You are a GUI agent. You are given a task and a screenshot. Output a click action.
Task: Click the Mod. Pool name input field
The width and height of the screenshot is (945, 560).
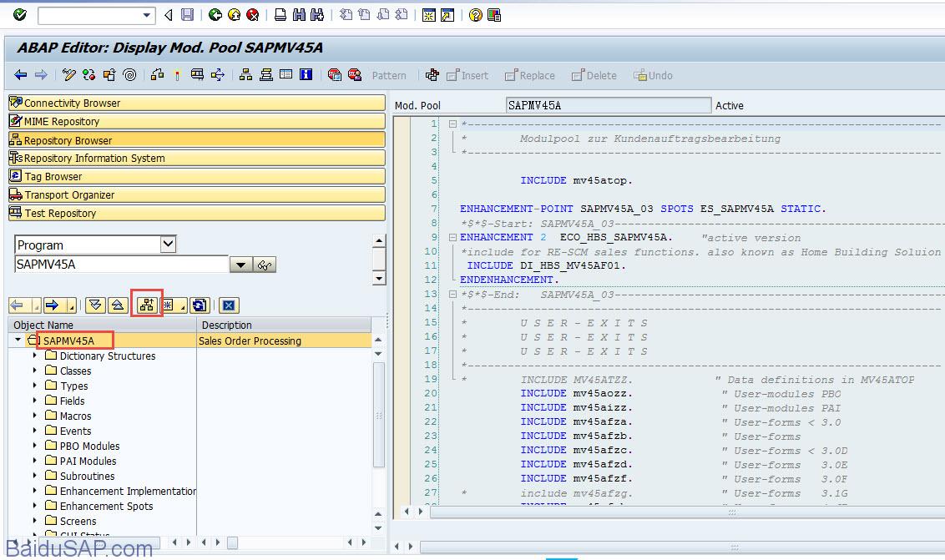(608, 106)
